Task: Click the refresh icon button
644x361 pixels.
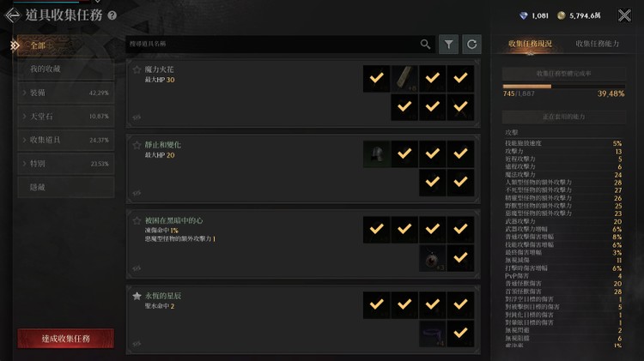Action: click(472, 44)
